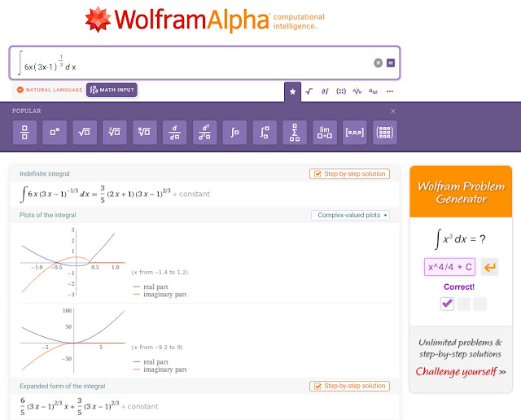
Task: Insert a fraction template
Action: pos(25,133)
